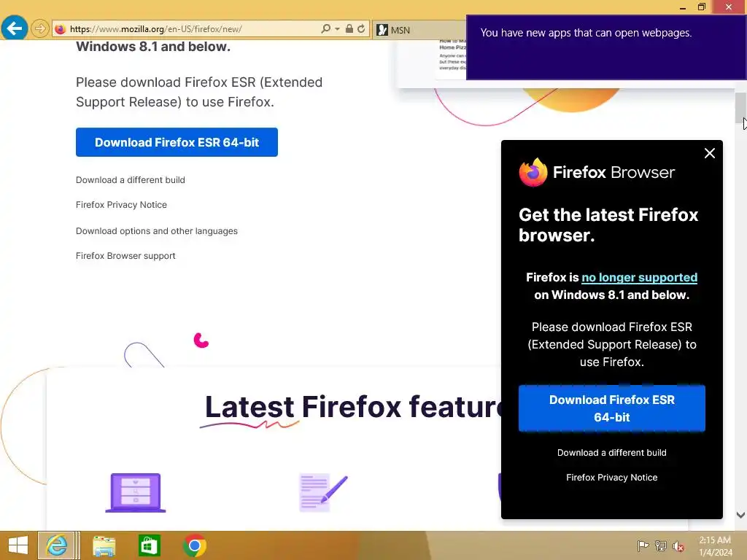Viewport: 747px width, 560px height.
Task: Open the Firefox Browser support link
Action: click(125, 256)
